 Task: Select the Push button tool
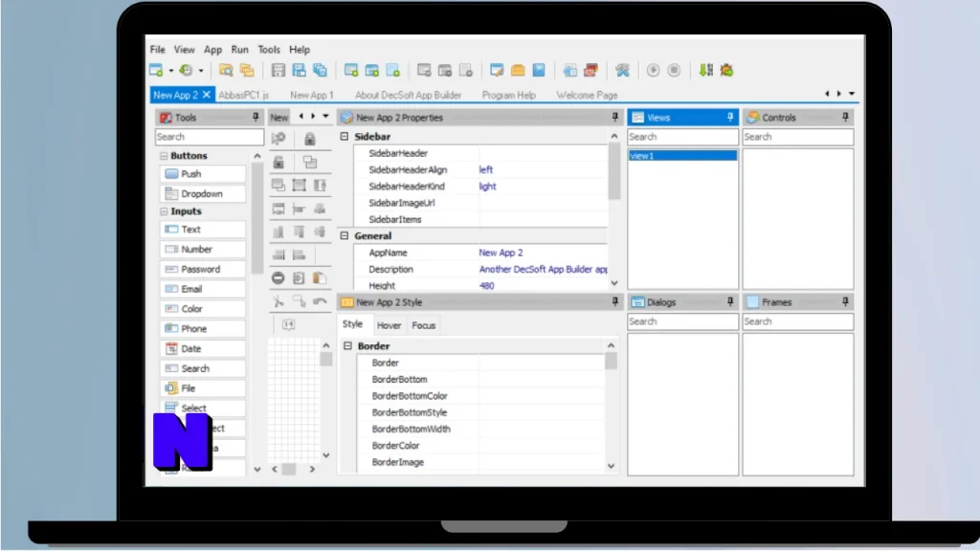[x=204, y=174]
